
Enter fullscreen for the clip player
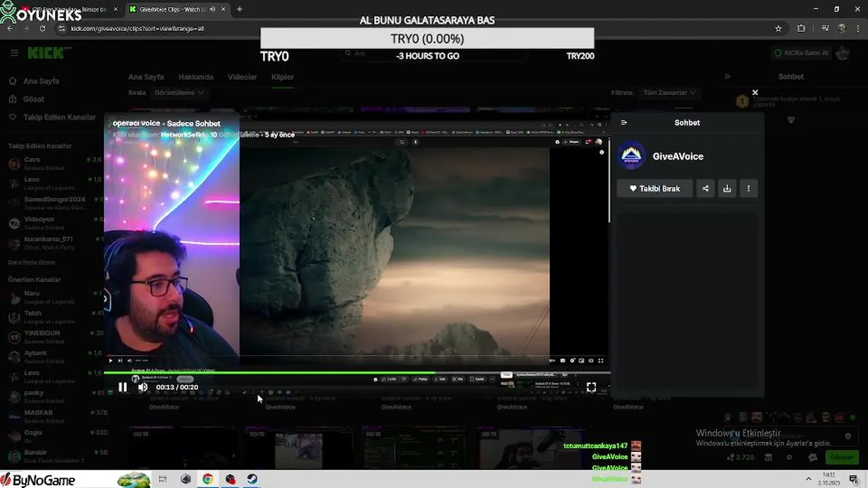(x=591, y=387)
